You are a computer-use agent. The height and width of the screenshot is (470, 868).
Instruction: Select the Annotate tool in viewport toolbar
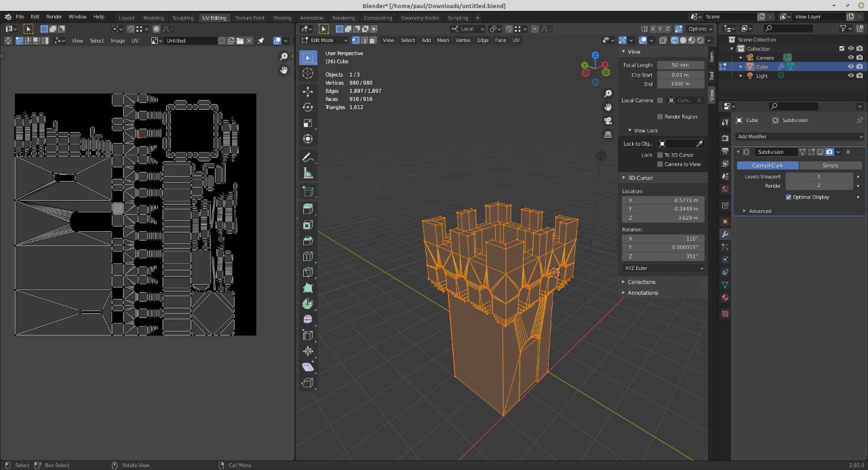[308, 157]
